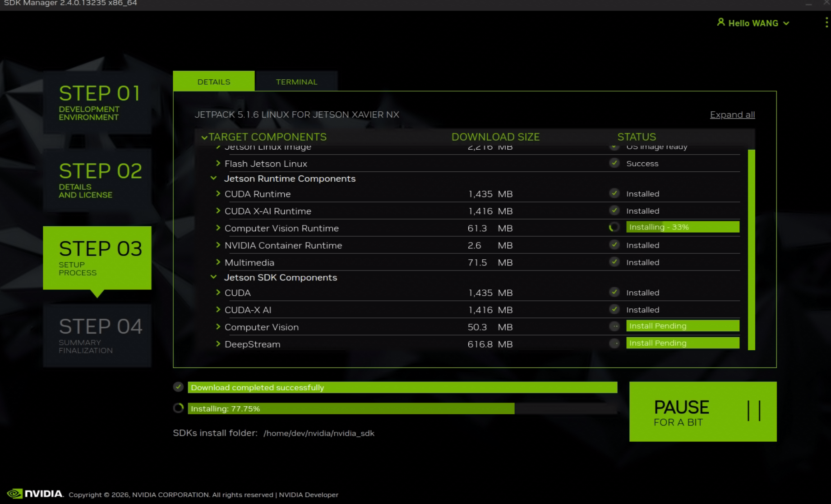Click the user profile icon beside Hello WANG

point(720,22)
